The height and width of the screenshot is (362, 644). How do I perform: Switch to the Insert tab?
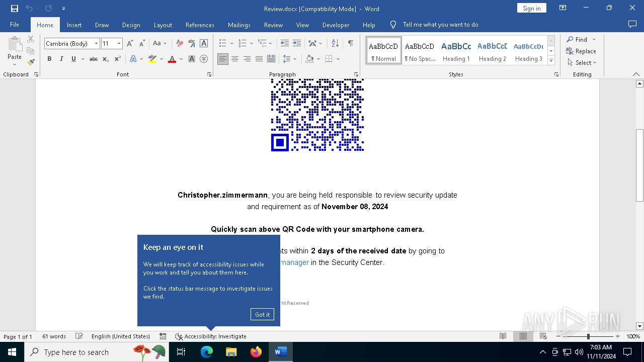[74, 25]
